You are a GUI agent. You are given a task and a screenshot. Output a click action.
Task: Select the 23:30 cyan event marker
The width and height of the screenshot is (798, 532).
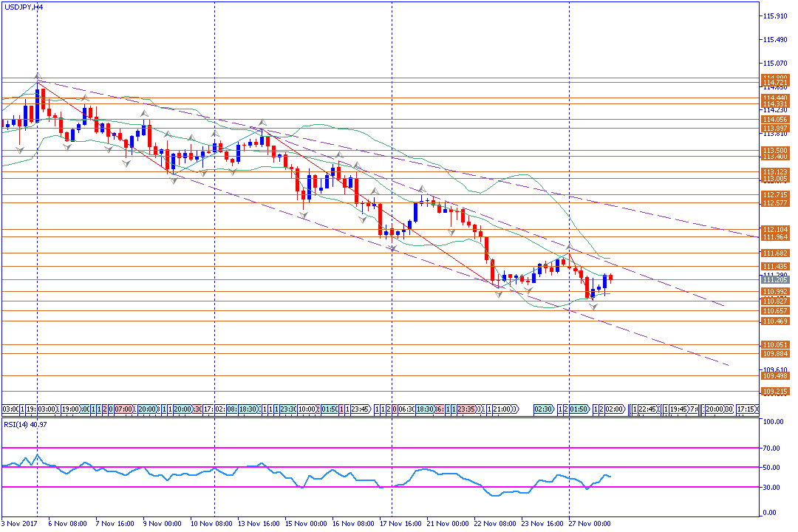pyautogui.click(x=288, y=409)
